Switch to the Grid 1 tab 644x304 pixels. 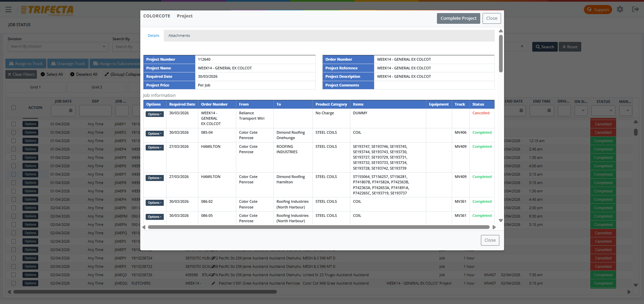pos(36,87)
